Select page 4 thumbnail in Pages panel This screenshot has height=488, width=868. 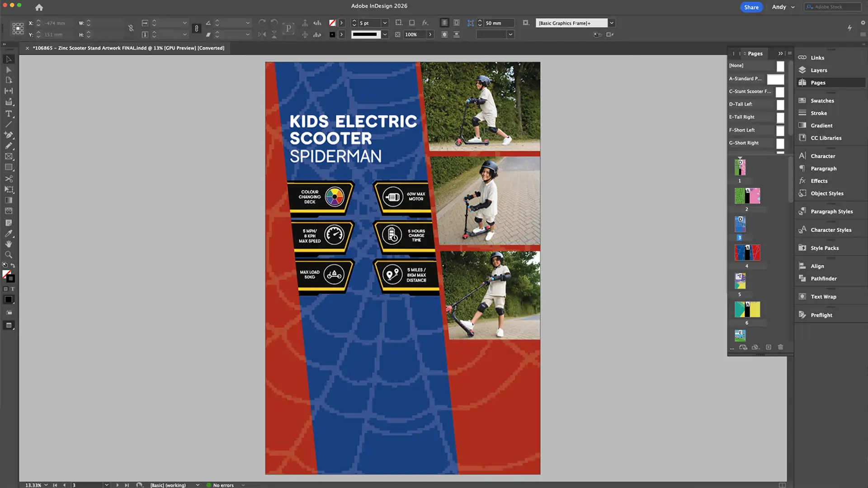click(747, 253)
